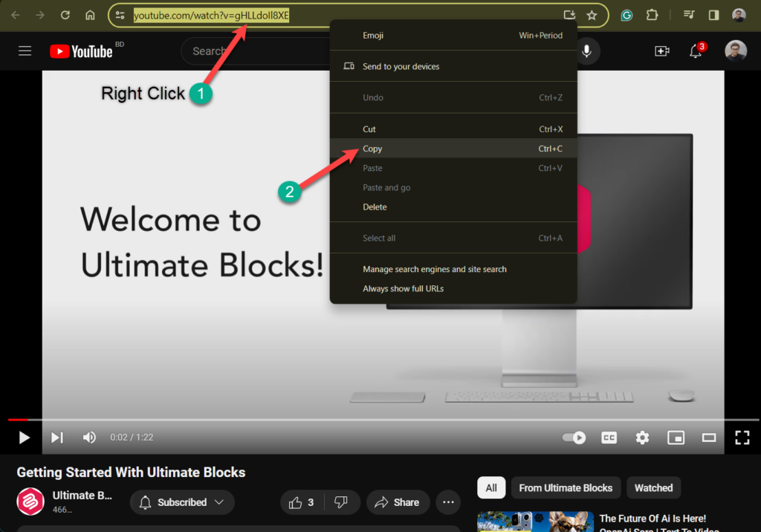Click the recommended video thumbnail
Image resolution: width=761 pixels, height=532 pixels.
pyautogui.click(x=535, y=522)
